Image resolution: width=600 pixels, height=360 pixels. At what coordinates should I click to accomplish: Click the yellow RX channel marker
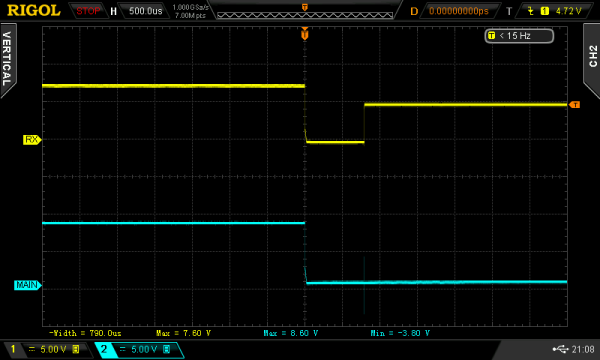point(32,140)
